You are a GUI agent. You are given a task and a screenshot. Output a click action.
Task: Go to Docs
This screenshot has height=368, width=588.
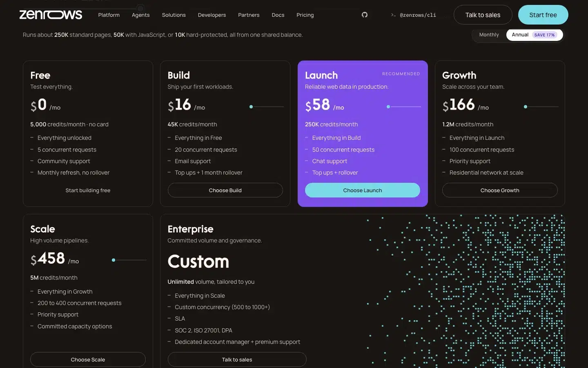(278, 15)
